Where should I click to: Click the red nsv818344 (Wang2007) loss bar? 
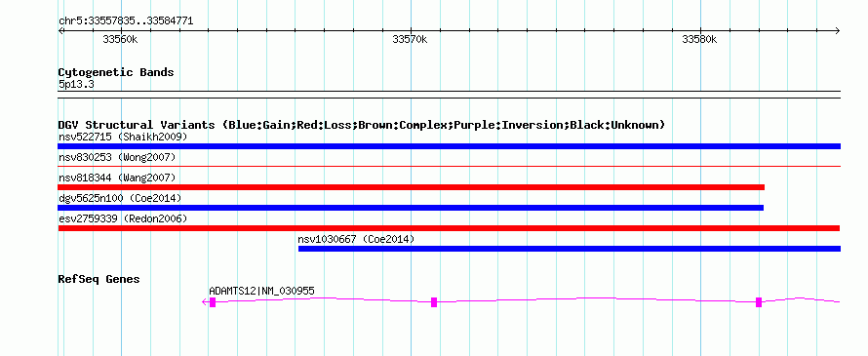pyautogui.click(x=412, y=187)
